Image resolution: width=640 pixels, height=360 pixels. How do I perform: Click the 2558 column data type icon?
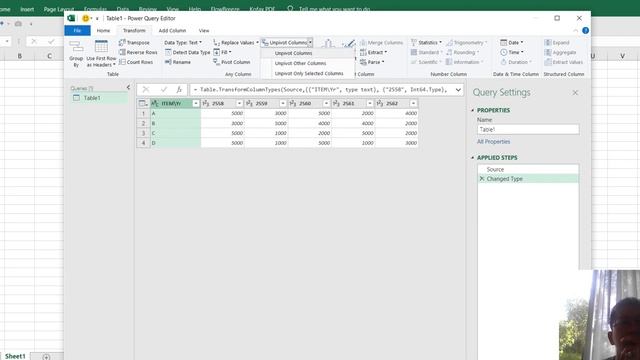click(206, 103)
